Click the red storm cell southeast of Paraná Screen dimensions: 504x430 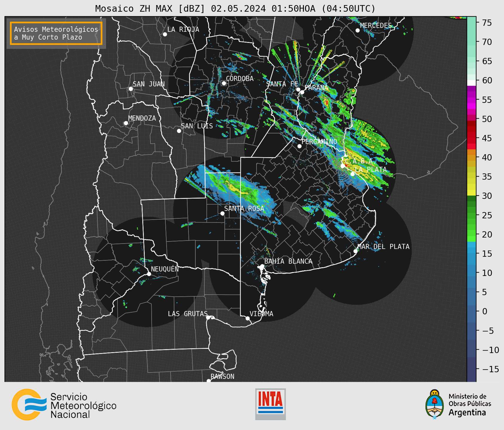[x=327, y=103]
